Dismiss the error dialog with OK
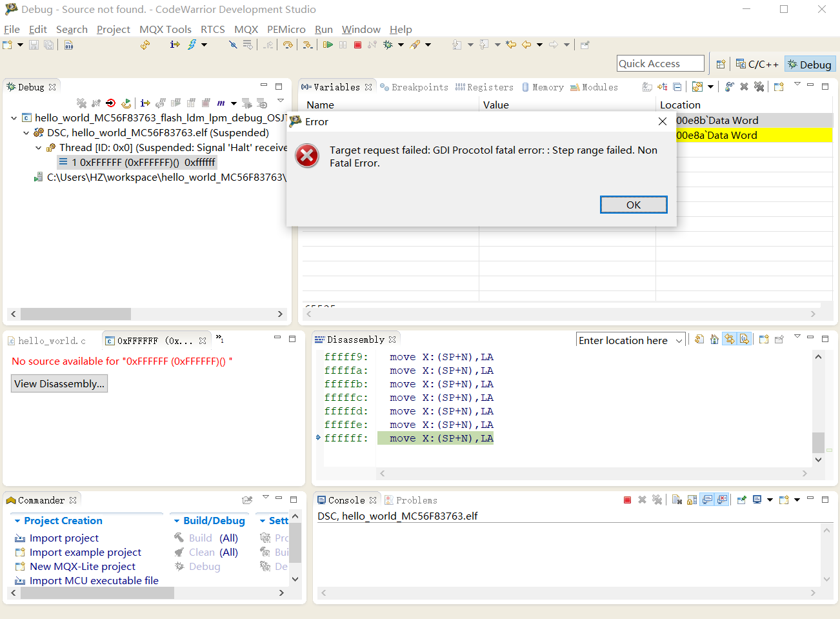 click(633, 205)
